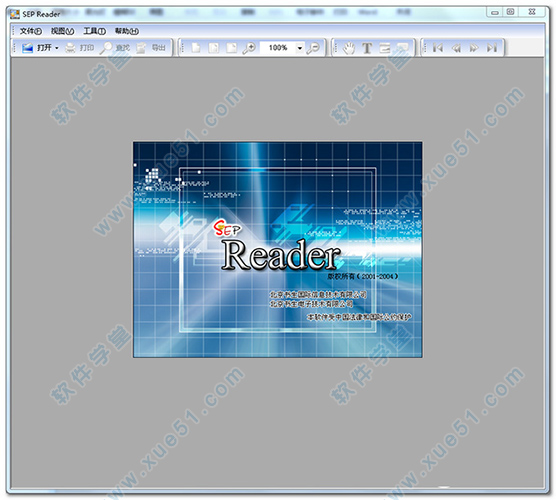556x500 pixels.
Task: Click the 打印 (Print) printer icon
Action: [x=70, y=48]
